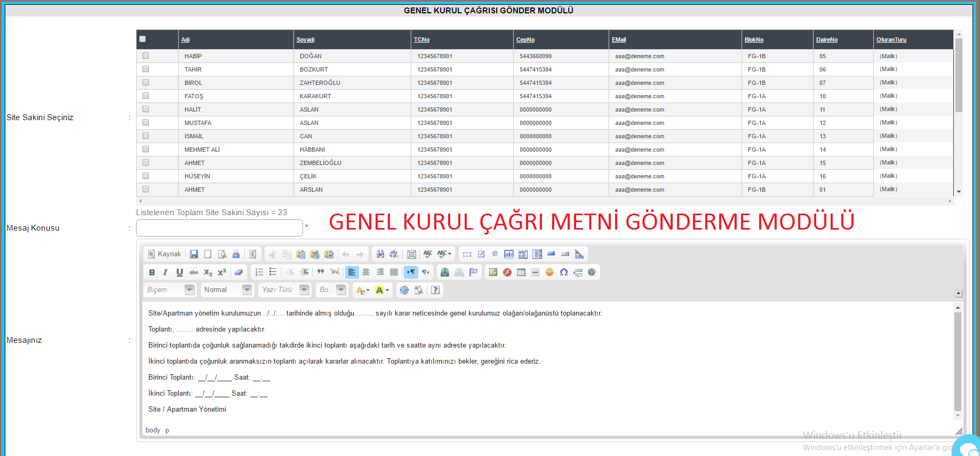Open the text highlight color picker

[x=382, y=290]
